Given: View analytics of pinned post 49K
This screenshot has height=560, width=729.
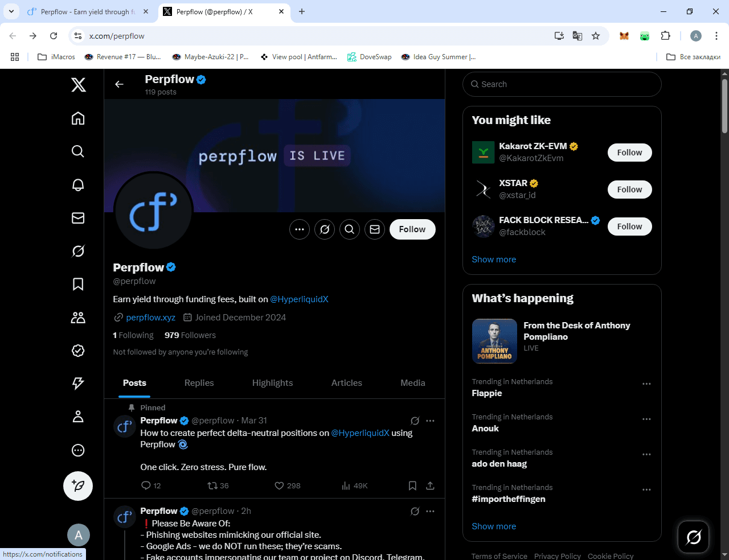Looking at the screenshot, I should [x=355, y=485].
